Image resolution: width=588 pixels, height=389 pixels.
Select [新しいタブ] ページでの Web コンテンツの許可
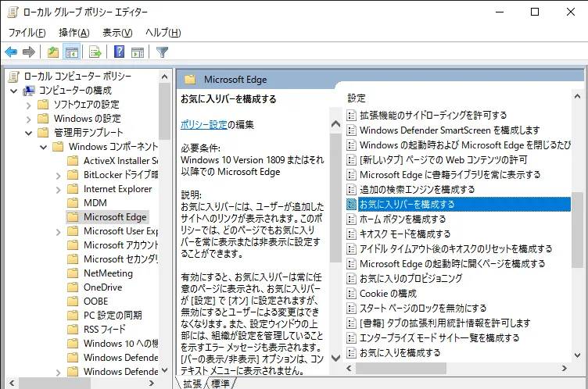[443, 160]
